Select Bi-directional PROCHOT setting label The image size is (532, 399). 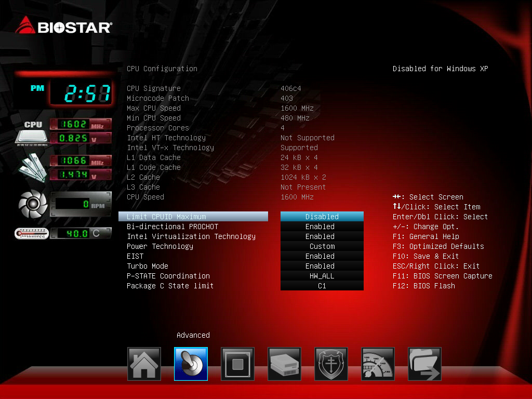[172, 227]
